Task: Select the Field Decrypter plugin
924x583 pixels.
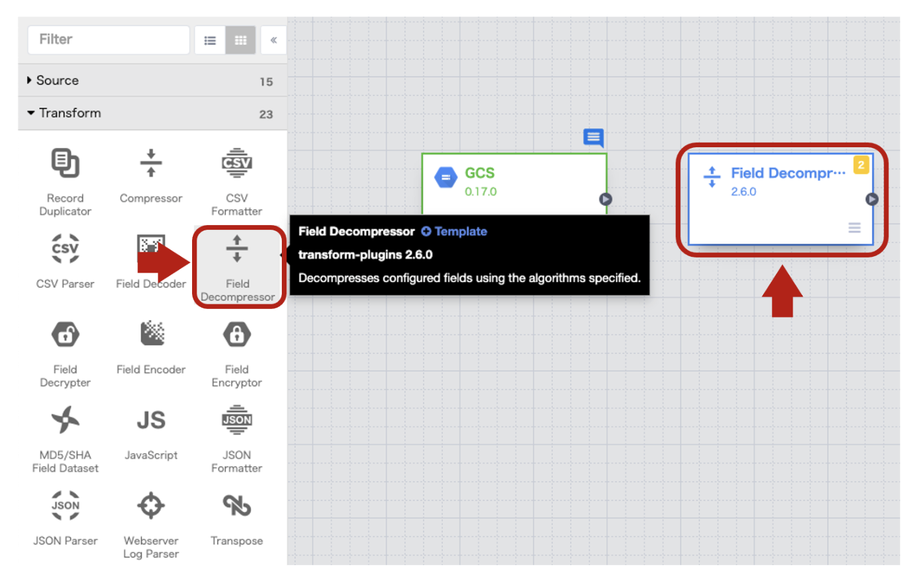Action: (65, 353)
